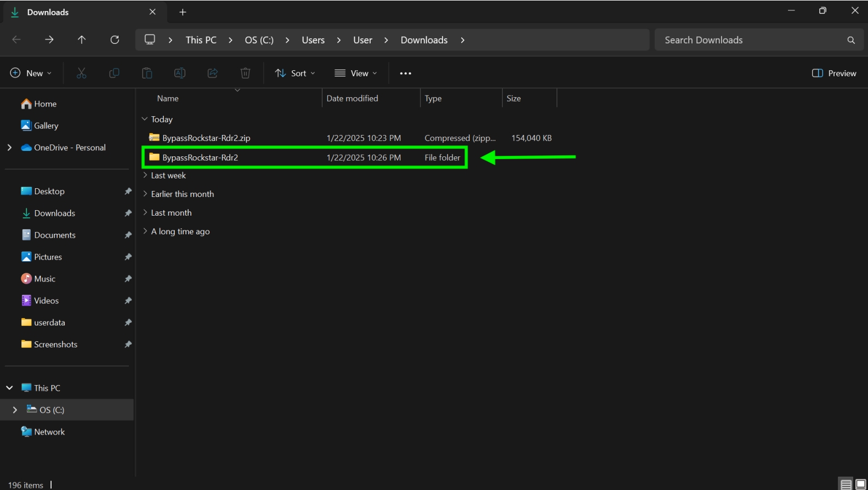This screenshot has height=490, width=868.
Task: Open a new tab with plus icon
Action: pos(183,12)
